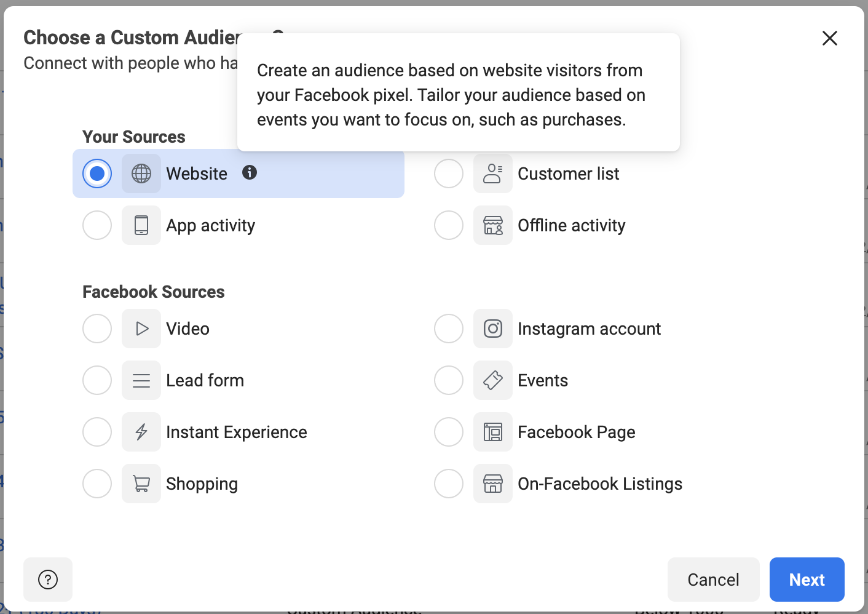The image size is (868, 614).
Task: Click the App activity label
Action: 211,226
